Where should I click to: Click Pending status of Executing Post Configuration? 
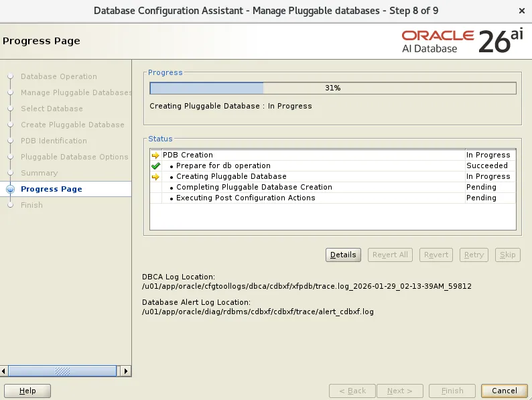coord(490,198)
